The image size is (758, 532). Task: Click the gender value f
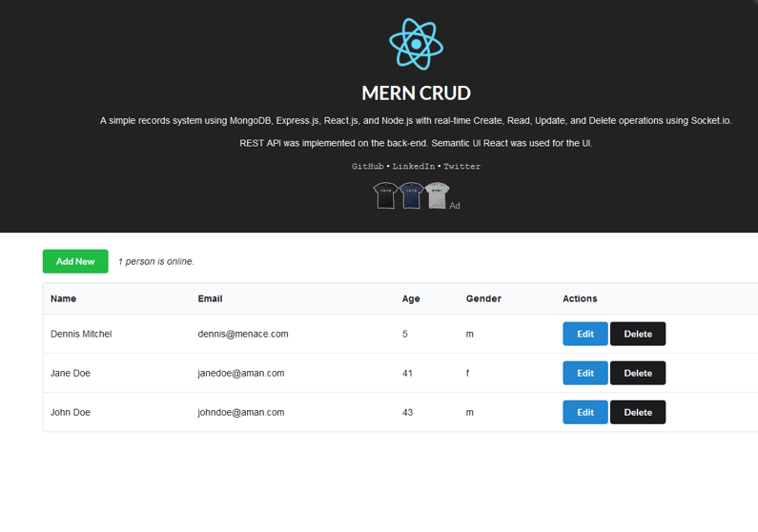(x=467, y=373)
